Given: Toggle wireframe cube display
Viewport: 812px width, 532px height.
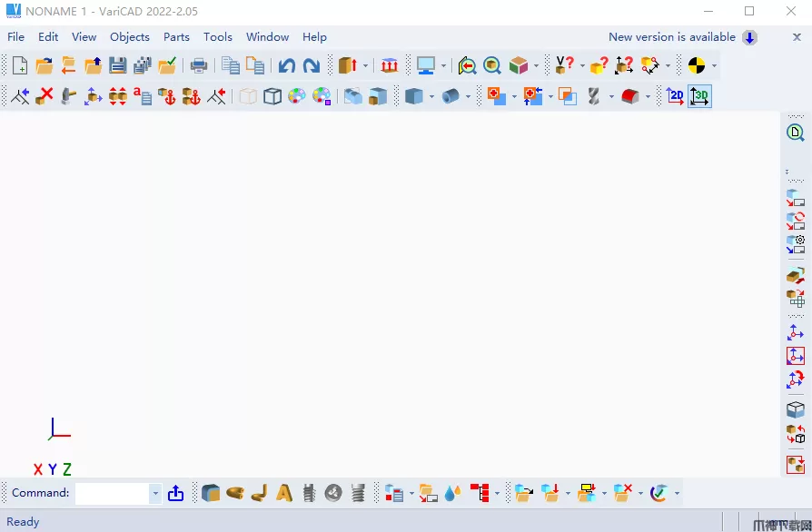Looking at the screenshot, I should (272, 95).
